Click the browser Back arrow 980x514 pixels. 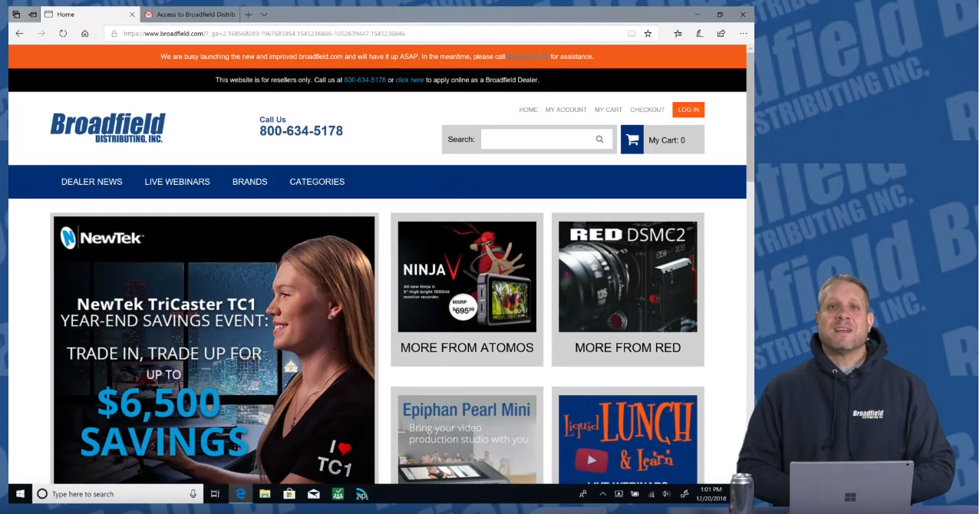click(20, 34)
